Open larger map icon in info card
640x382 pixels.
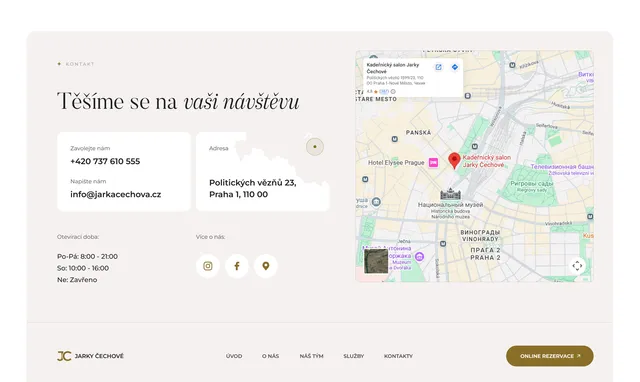[x=438, y=67]
